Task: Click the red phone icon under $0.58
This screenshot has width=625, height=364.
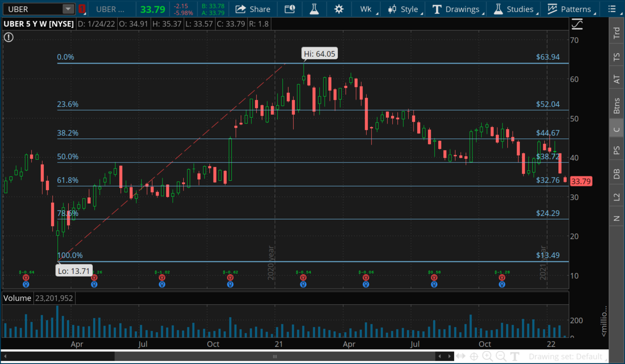Action: pyautogui.click(x=433, y=278)
